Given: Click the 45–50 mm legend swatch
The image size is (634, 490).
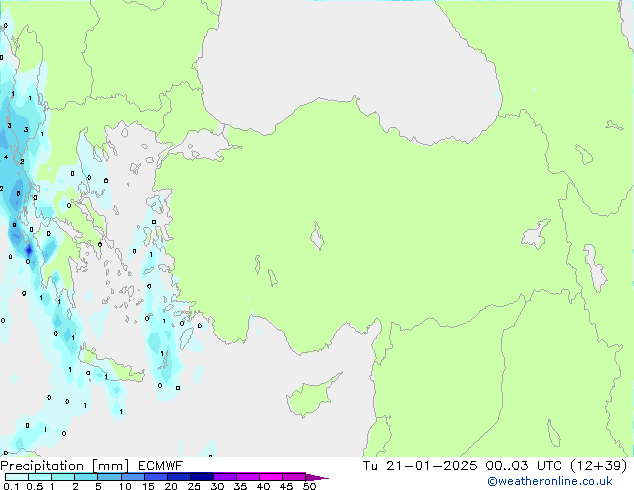Looking at the screenshot, I should pyautogui.click(x=294, y=477).
